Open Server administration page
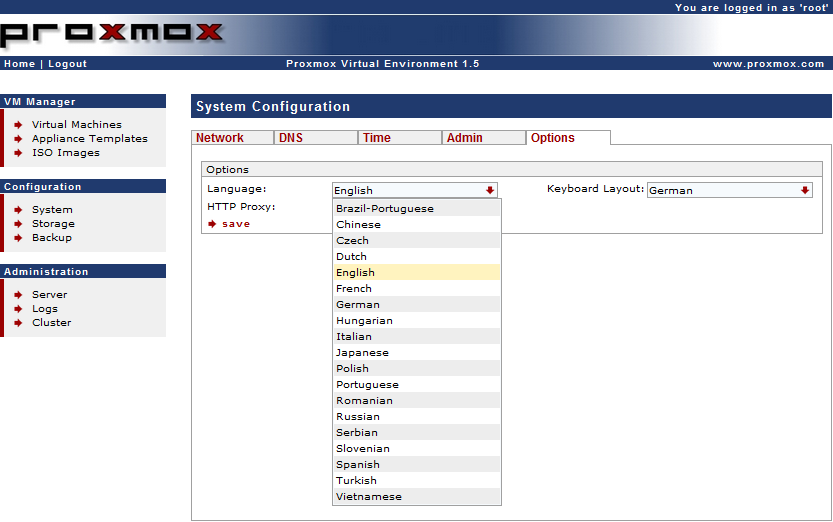Screen dimensions: 833x522 pyautogui.click(x=49, y=295)
